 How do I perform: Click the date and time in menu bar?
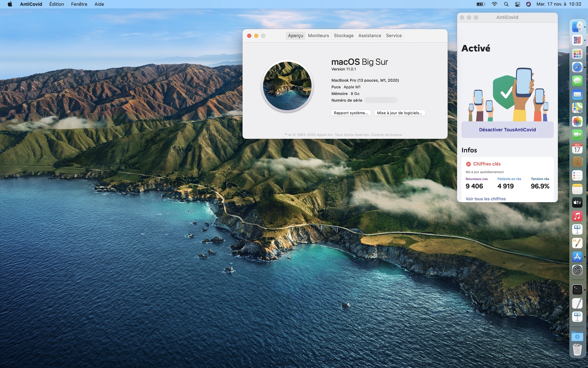(x=559, y=4)
